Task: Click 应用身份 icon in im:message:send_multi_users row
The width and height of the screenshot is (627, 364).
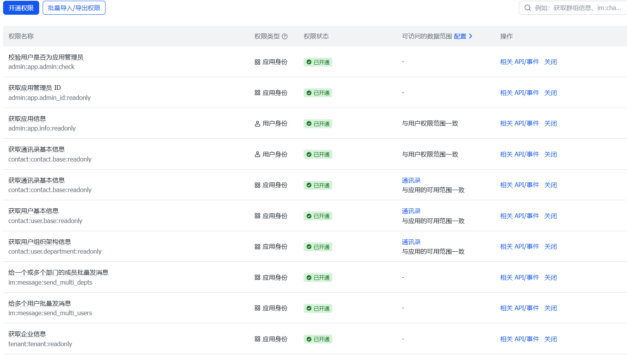Action: (x=257, y=308)
